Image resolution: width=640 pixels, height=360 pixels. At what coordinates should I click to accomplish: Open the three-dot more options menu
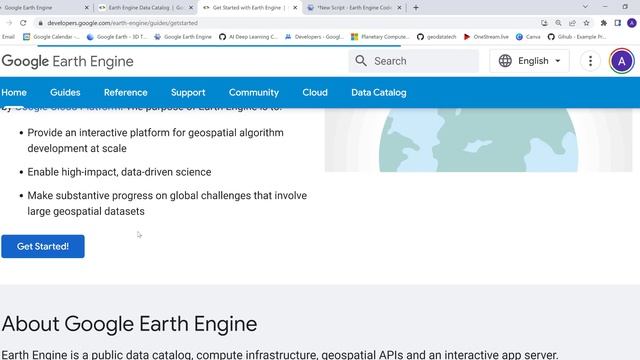(590, 61)
